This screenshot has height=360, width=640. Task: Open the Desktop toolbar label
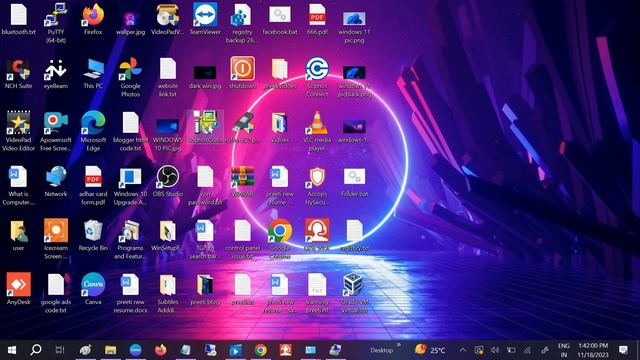(382, 350)
